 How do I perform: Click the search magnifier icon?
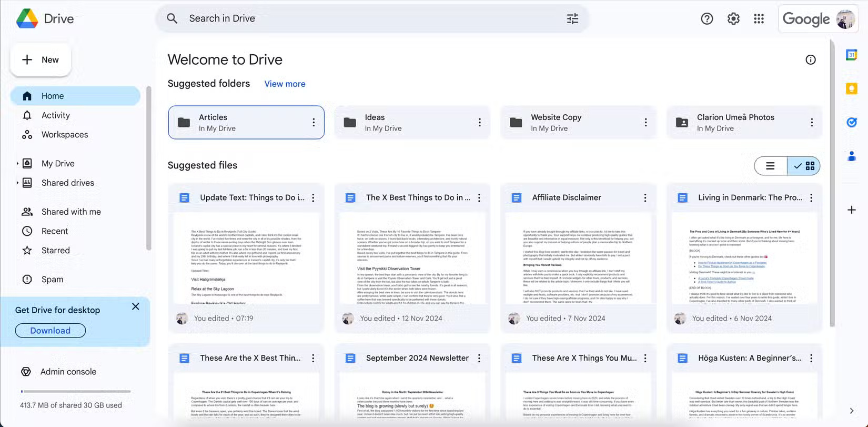click(172, 18)
